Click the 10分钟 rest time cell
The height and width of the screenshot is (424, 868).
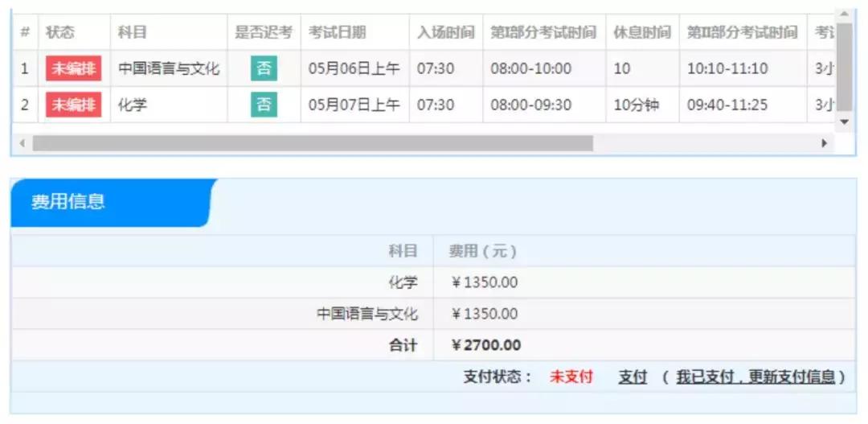(x=642, y=105)
